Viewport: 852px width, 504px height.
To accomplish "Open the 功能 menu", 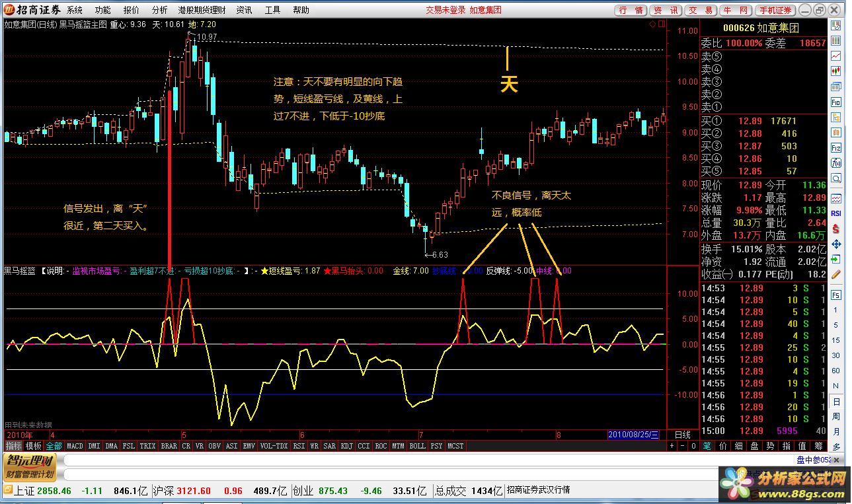I will tap(102, 10).
